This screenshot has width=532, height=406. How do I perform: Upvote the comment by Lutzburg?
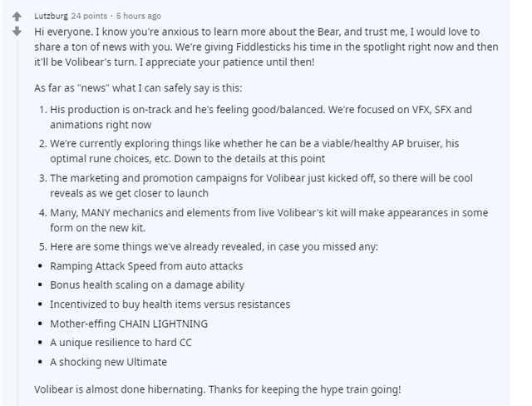coord(17,17)
